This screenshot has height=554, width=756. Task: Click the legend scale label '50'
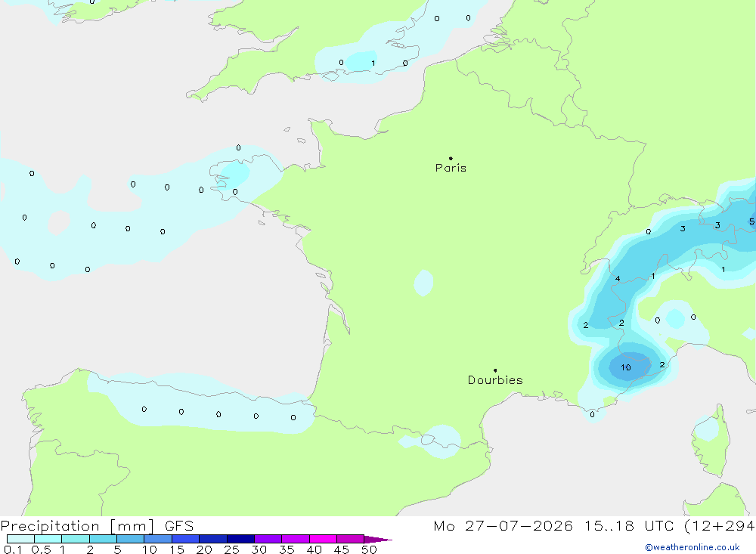pyautogui.click(x=370, y=549)
